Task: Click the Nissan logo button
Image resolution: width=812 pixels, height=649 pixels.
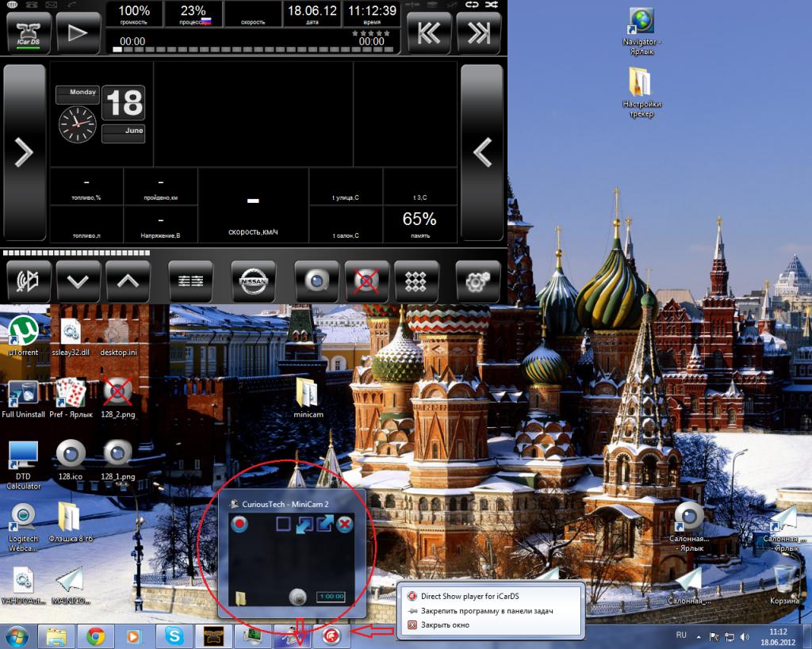Action: (x=254, y=281)
